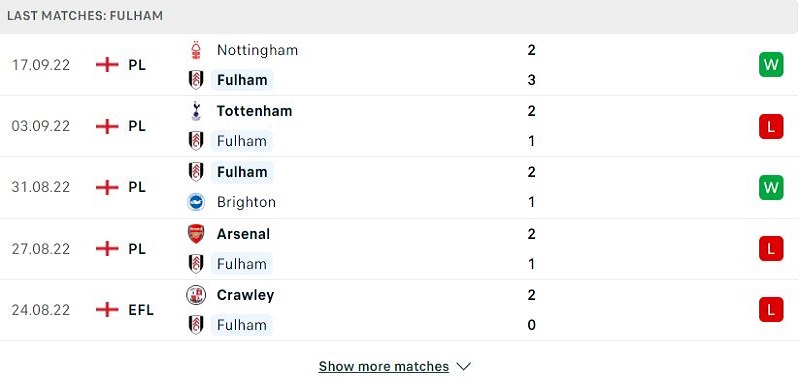The width and height of the screenshot is (800, 387).
Task: Open Crawley team name in EFL match
Action: click(245, 295)
